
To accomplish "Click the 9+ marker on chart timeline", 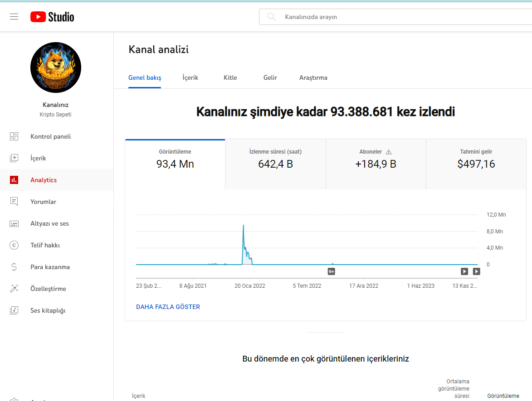I will [x=332, y=271].
